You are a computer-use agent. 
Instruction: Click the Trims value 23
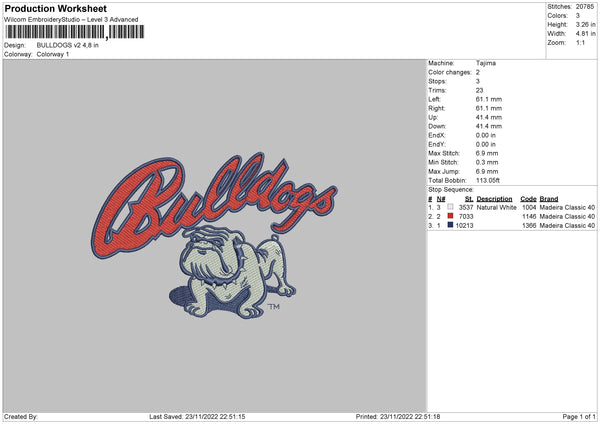tap(479, 90)
